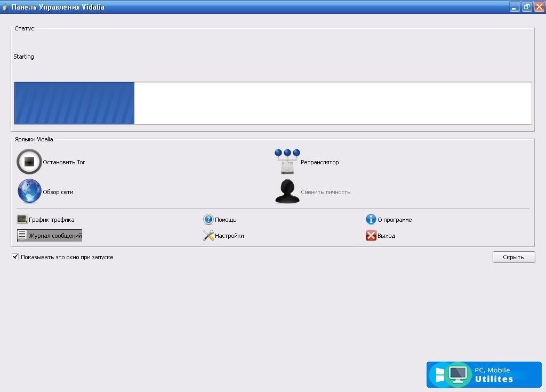Click the Stop Tor square icon
This screenshot has height=392, width=546.
coord(29,162)
